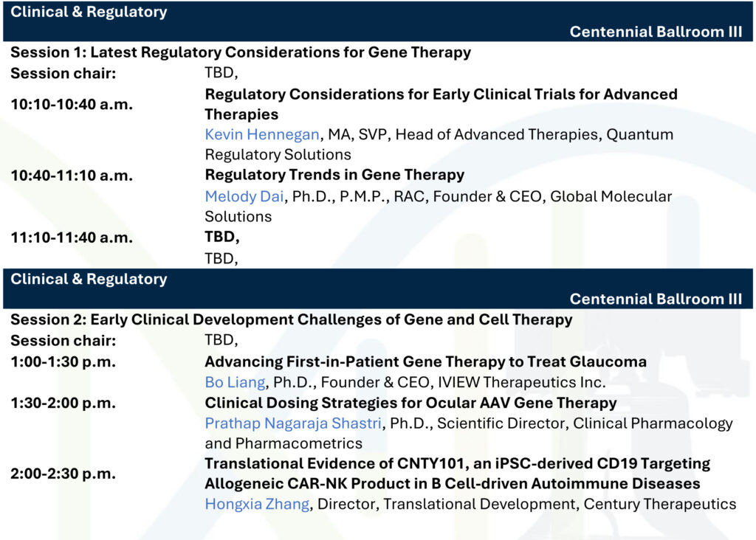Click Session 1 Latest Regulatory Considerations heading

(x=241, y=52)
